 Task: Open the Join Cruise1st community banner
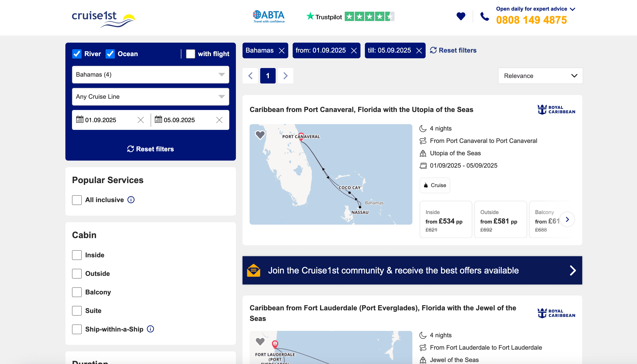(x=412, y=270)
